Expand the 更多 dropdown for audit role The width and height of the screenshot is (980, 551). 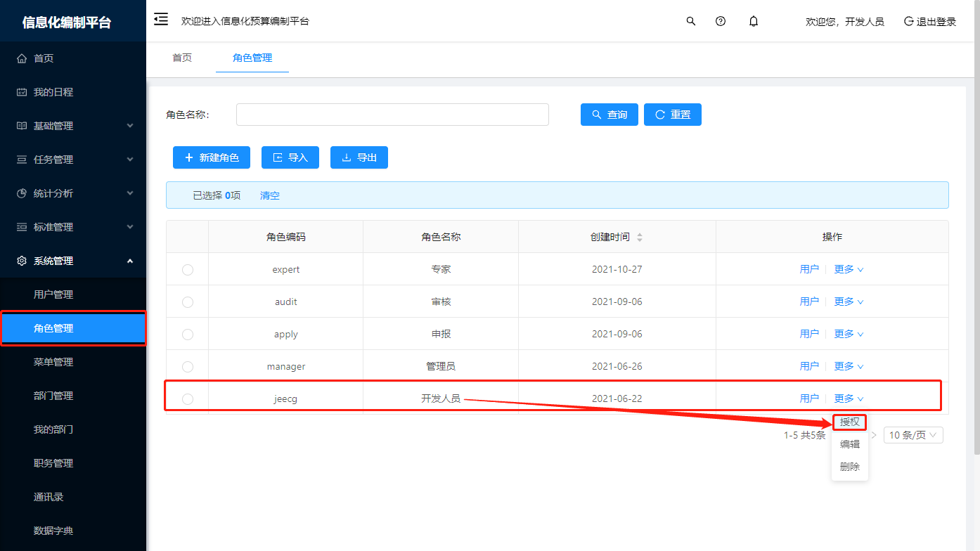pyautogui.click(x=848, y=301)
